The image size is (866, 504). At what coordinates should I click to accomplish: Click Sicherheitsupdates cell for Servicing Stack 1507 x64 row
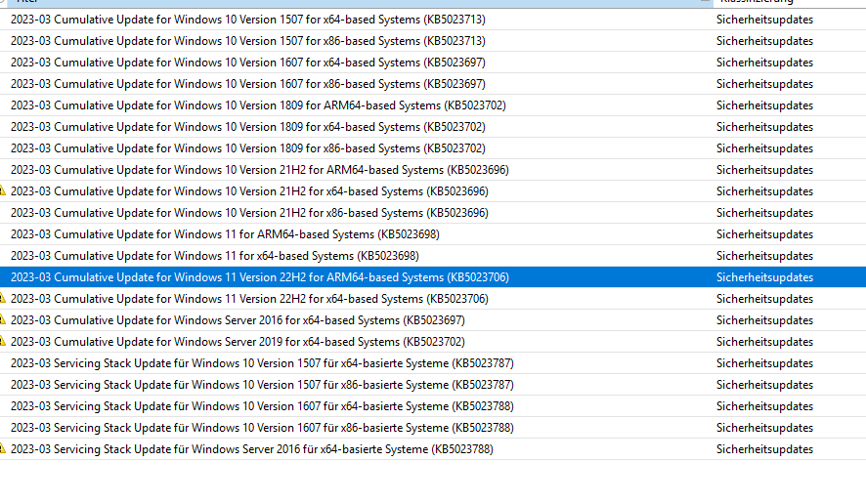pos(765,363)
